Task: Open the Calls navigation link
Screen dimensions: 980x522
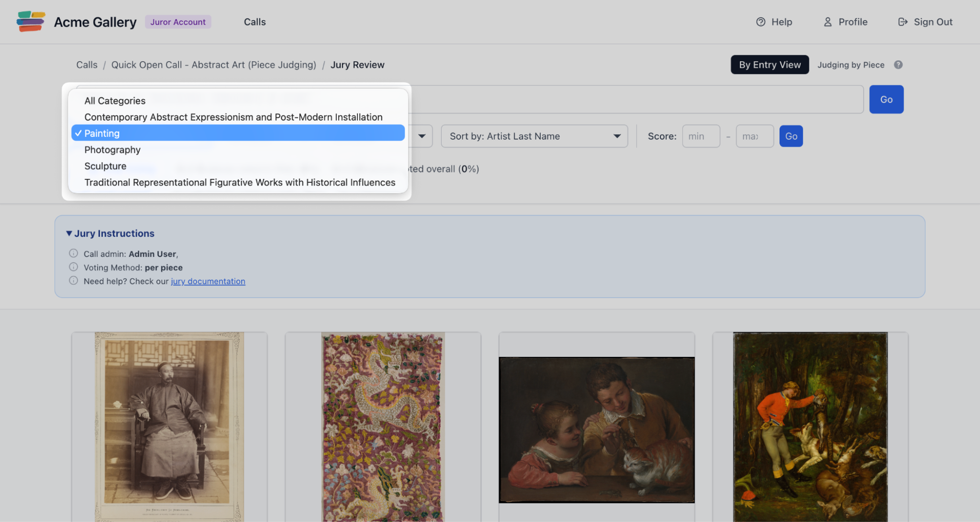Action: click(254, 22)
